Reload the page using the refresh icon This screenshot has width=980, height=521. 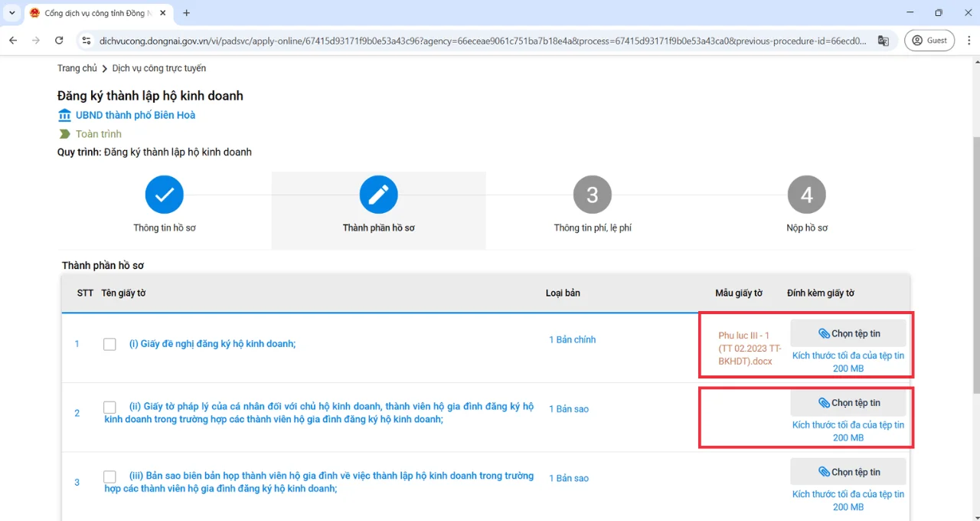click(59, 41)
